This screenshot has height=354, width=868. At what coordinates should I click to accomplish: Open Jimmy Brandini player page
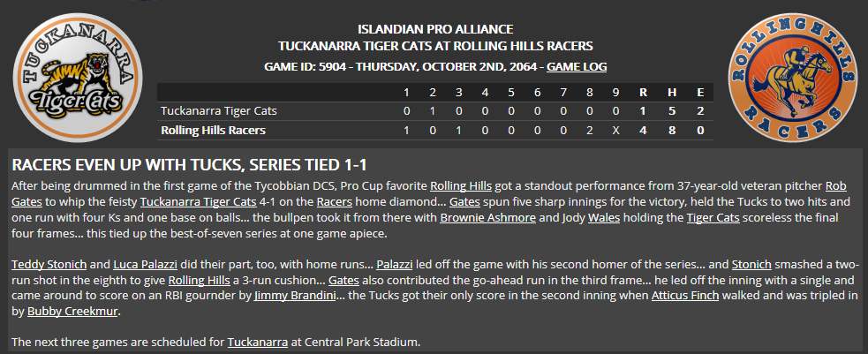295,296
